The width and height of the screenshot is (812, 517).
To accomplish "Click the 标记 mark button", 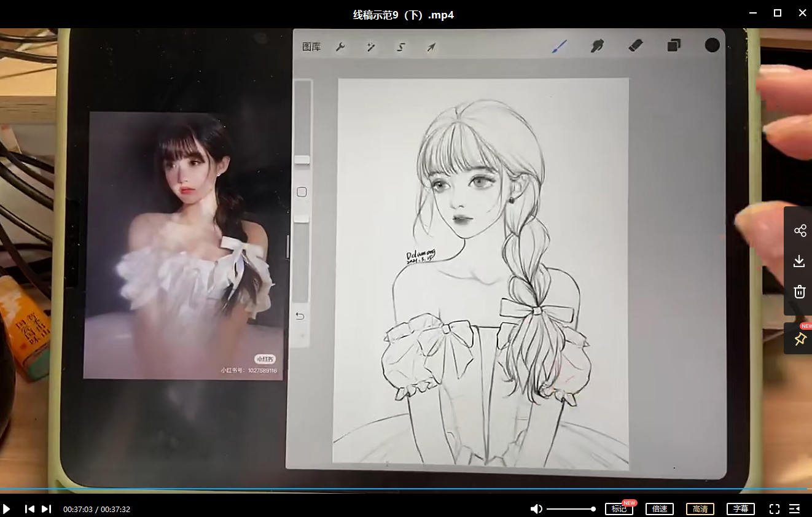I will click(x=619, y=509).
